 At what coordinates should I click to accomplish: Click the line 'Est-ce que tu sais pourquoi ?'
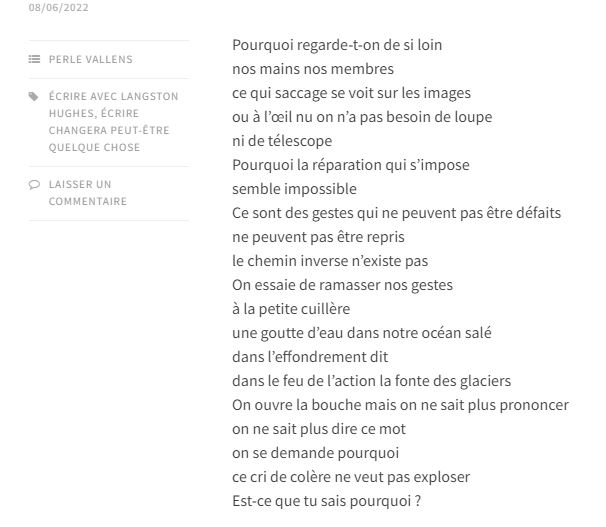[326, 501]
